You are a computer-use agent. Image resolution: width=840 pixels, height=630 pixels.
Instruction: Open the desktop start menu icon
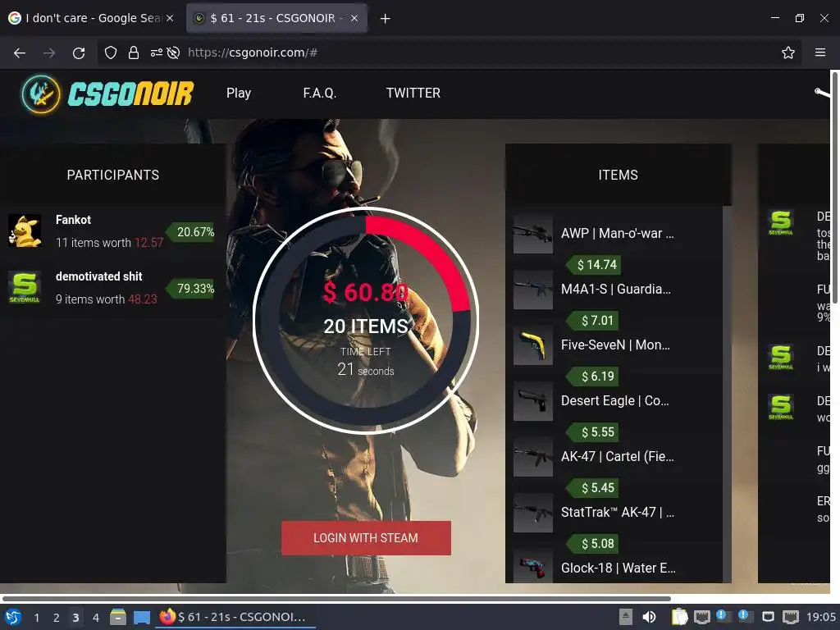tap(13, 617)
